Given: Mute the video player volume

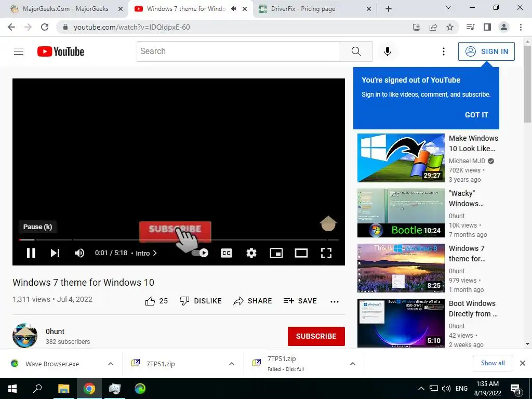Looking at the screenshot, I should (79, 253).
